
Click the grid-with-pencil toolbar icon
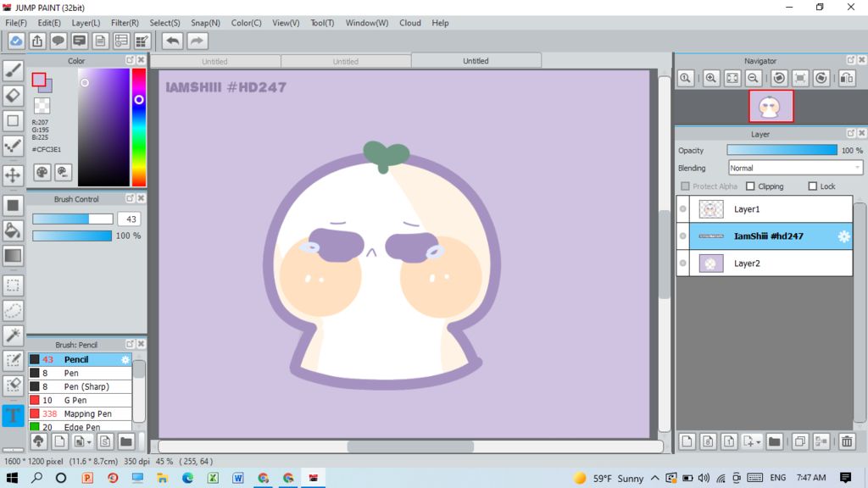(142, 41)
